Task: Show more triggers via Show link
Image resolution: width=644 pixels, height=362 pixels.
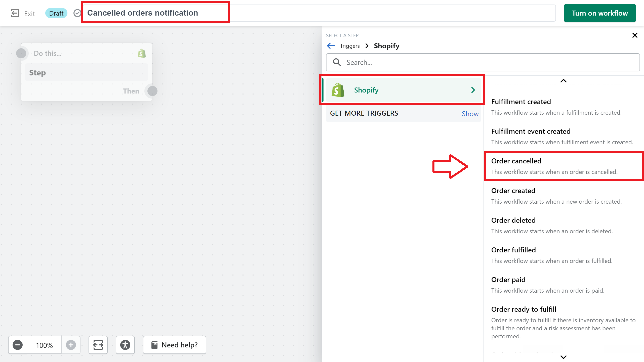Action: point(470,114)
